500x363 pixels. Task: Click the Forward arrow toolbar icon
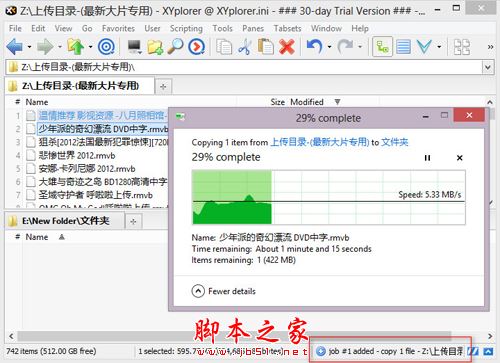click(x=45, y=47)
